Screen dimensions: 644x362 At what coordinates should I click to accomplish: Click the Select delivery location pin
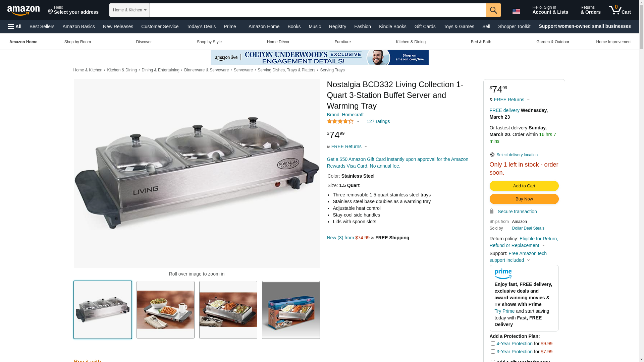[x=492, y=155]
